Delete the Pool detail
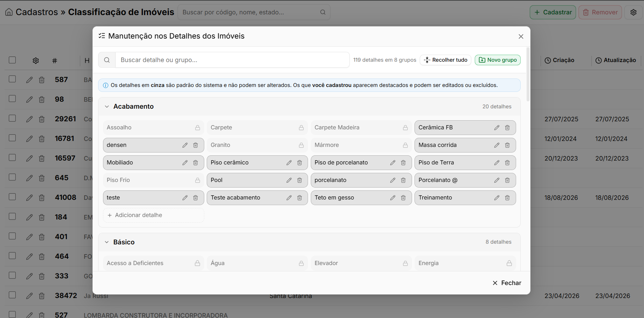Image resolution: width=644 pixels, height=318 pixels. click(x=300, y=180)
